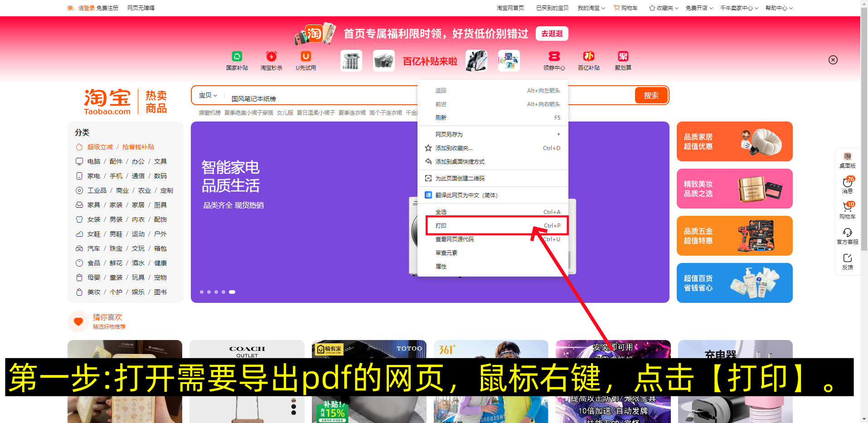Open the 淘宝秒杀 alarm-clock icon

click(x=271, y=56)
